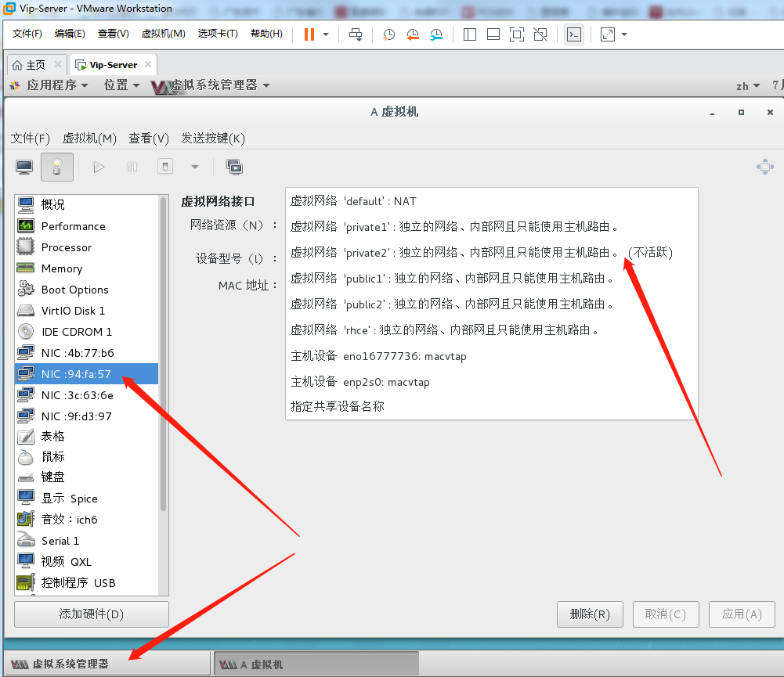The height and width of the screenshot is (677, 784).
Task: Open 位置 menu in guest panel
Action: (121, 85)
